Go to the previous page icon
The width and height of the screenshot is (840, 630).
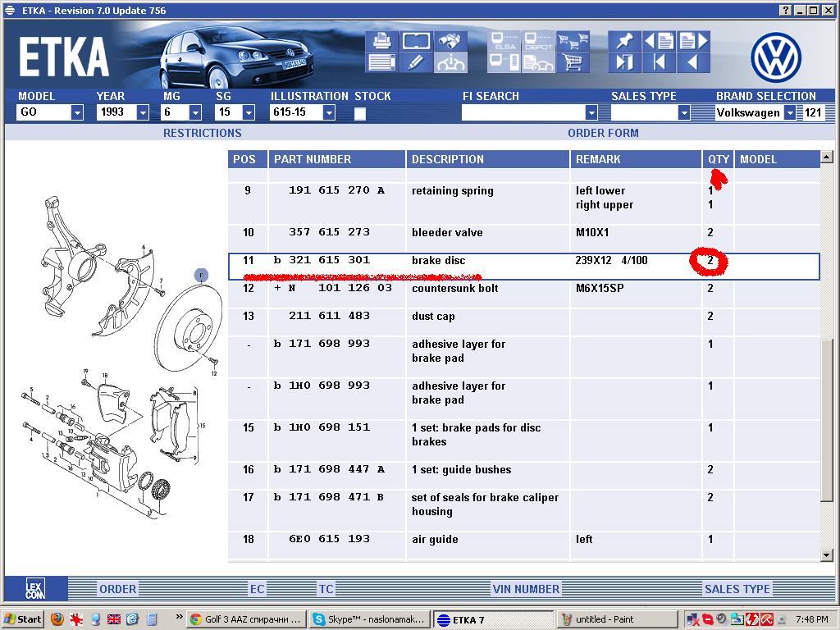tap(658, 40)
